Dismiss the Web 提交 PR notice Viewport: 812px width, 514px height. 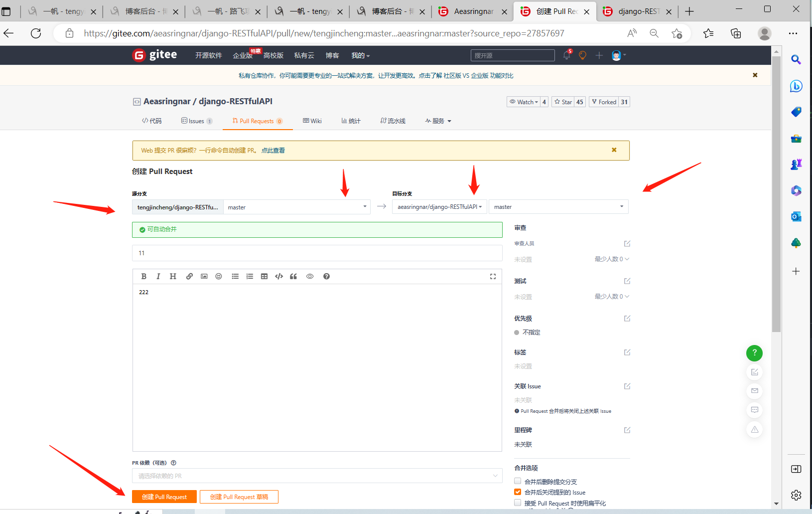[614, 150]
